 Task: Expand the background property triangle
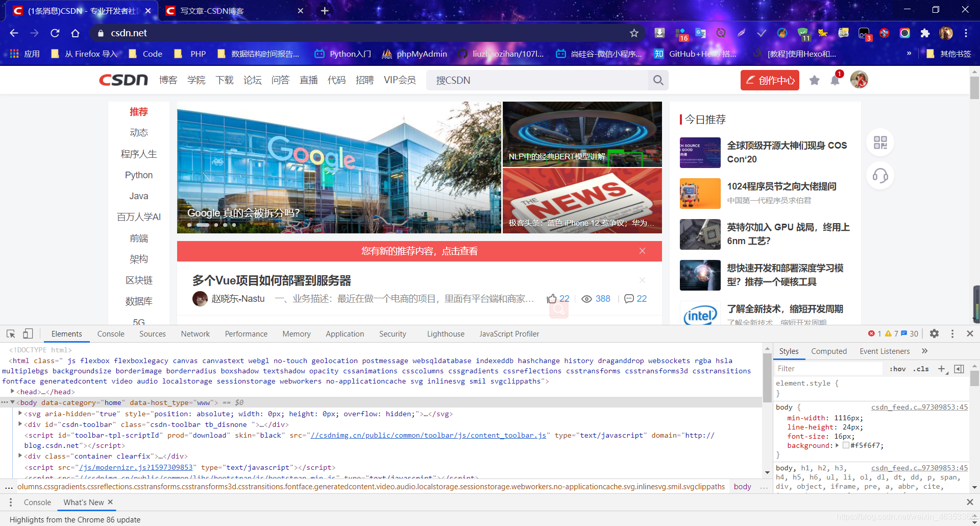click(x=837, y=445)
